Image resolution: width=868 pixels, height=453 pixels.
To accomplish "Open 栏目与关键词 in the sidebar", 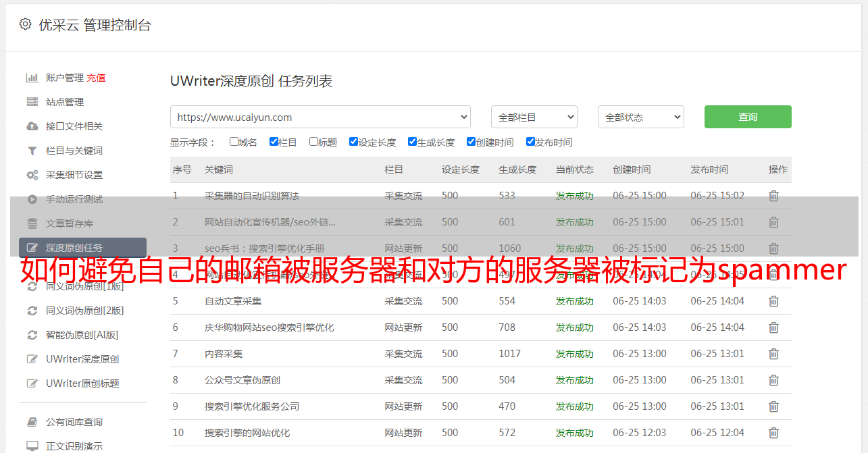I will click(x=74, y=151).
